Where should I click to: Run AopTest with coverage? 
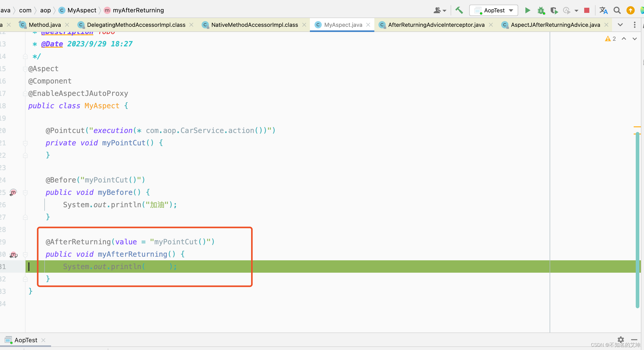coord(554,10)
